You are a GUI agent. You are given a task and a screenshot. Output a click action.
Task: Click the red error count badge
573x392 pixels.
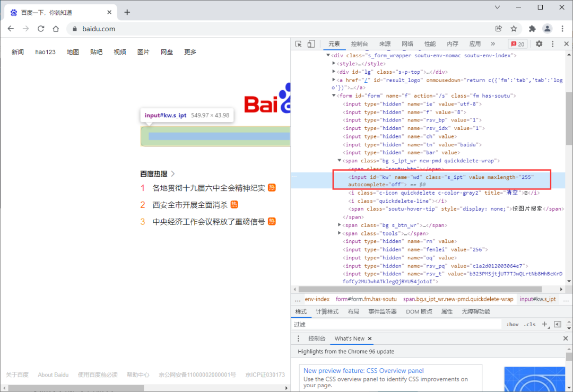click(517, 44)
